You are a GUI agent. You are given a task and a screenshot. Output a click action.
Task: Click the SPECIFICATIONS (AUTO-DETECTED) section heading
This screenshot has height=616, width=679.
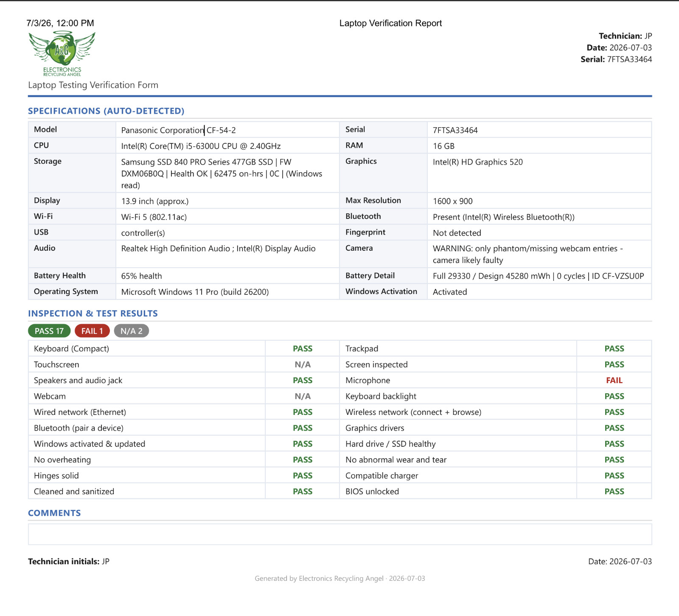point(106,111)
